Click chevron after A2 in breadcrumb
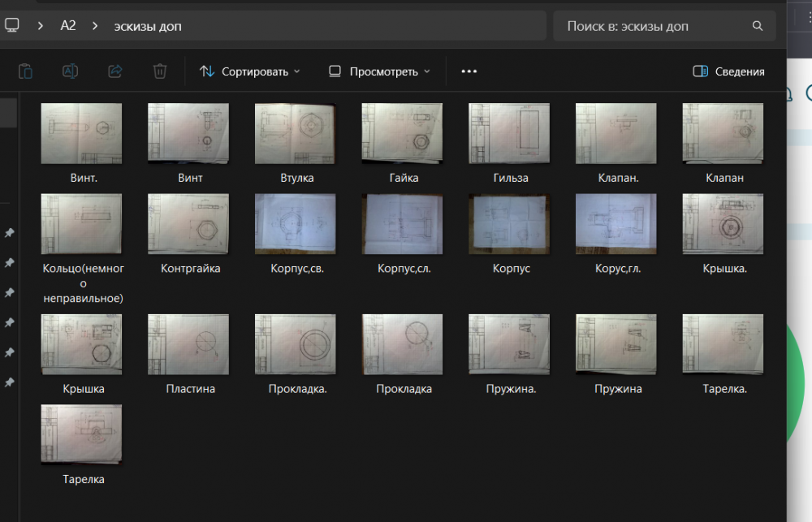Image resolution: width=812 pixels, height=522 pixels. [95, 26]
